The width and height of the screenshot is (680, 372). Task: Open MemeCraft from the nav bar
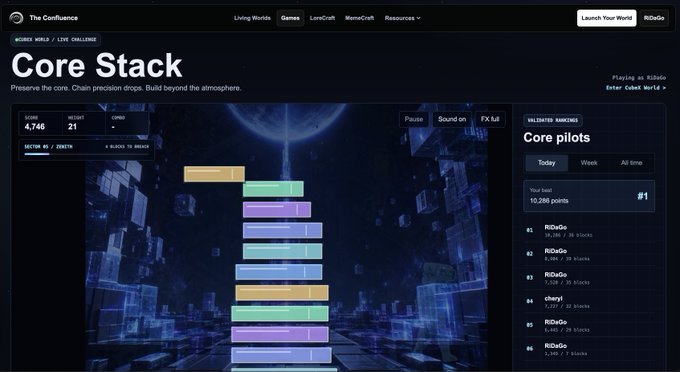[360, 18]
